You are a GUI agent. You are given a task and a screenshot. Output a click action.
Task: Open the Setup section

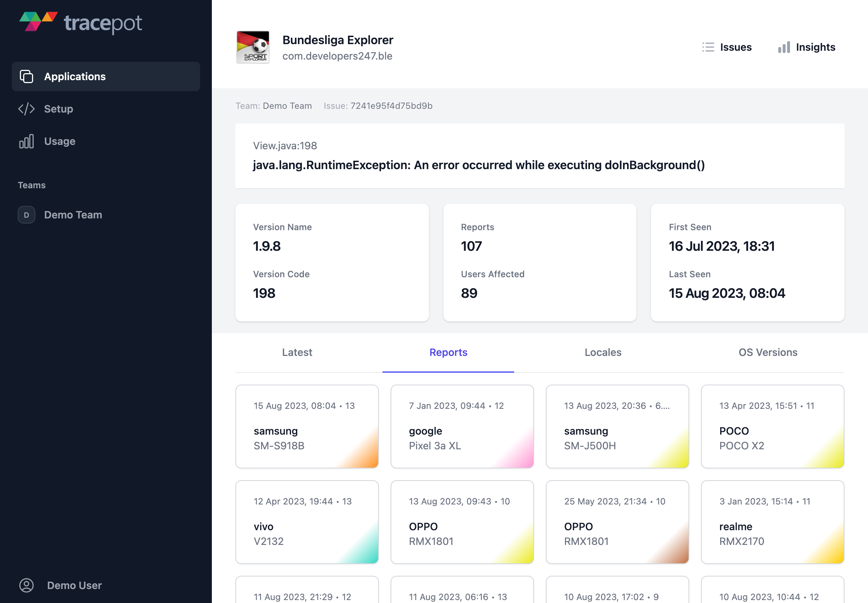click(58, 109)
